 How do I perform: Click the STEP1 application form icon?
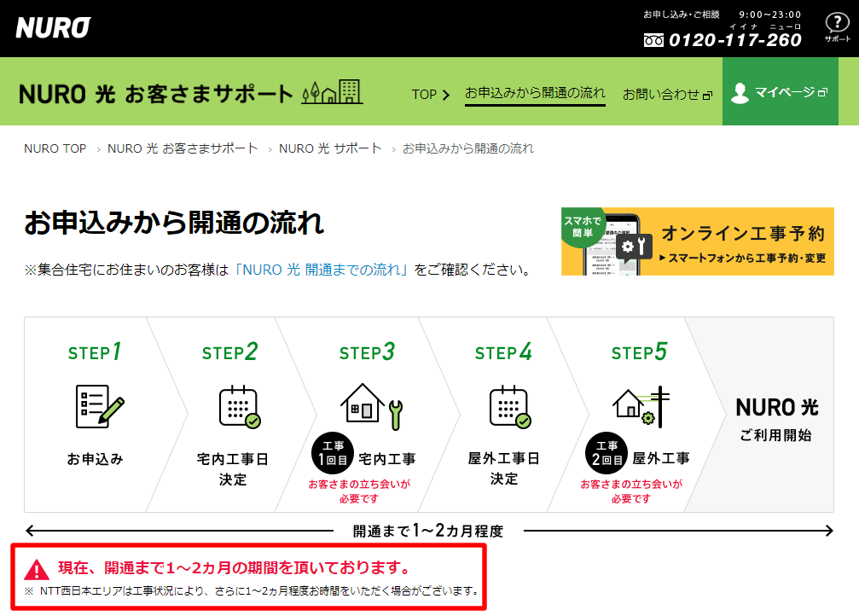100,406
